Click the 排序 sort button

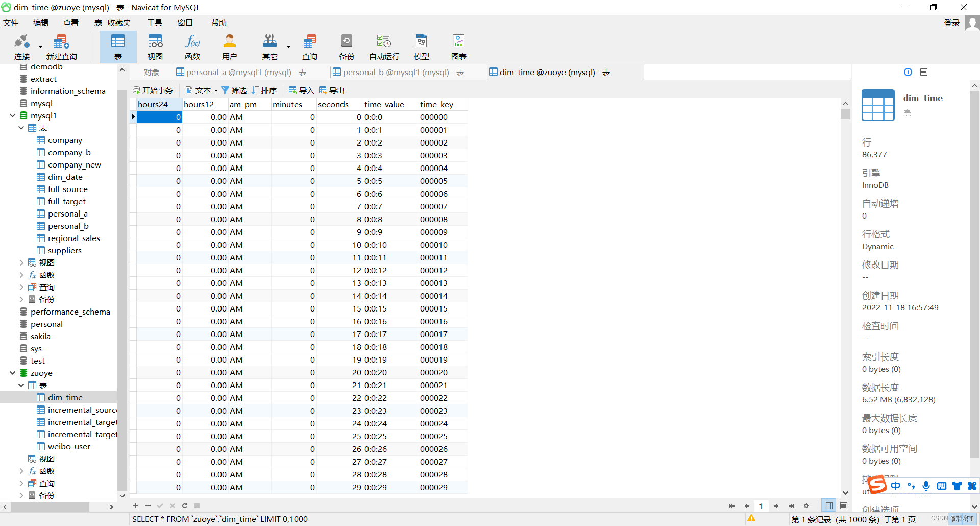point(264,90)
